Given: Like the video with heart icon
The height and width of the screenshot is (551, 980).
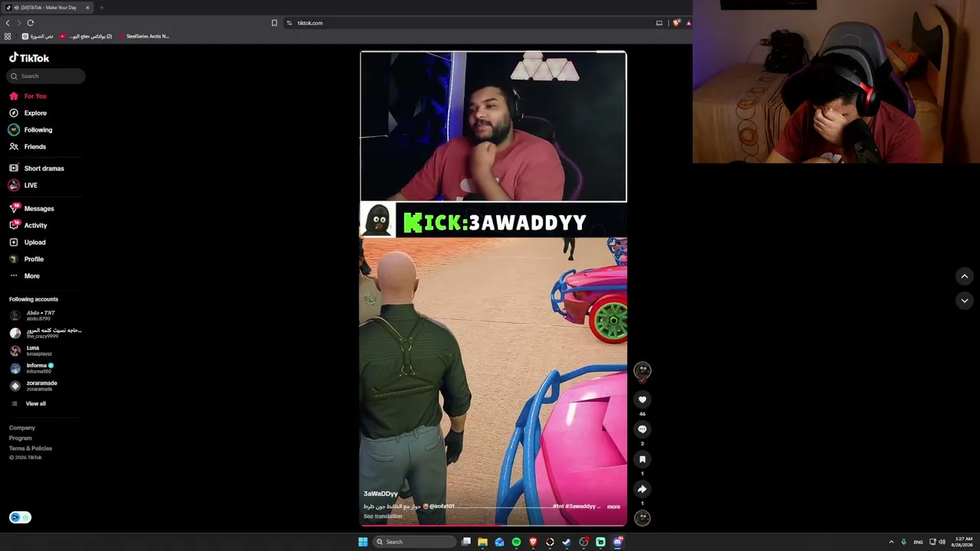Looking at the screenshot, I should [x=642, y=399].
